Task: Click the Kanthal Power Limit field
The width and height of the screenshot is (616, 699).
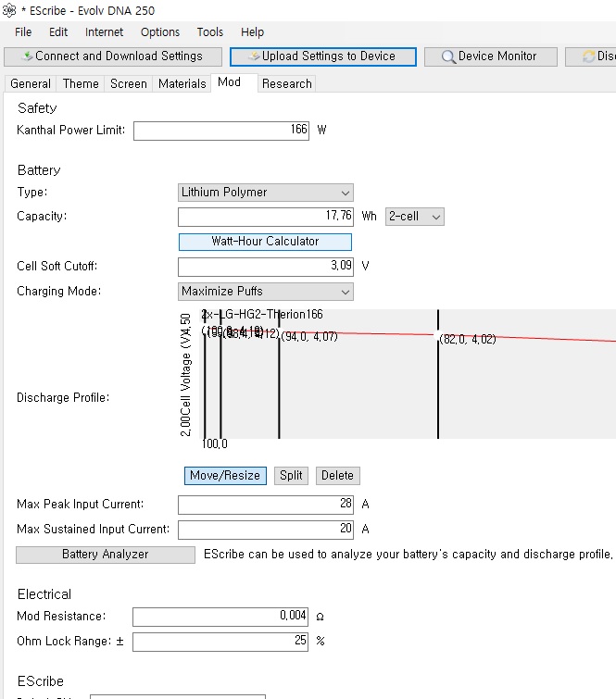Action: 221,131
